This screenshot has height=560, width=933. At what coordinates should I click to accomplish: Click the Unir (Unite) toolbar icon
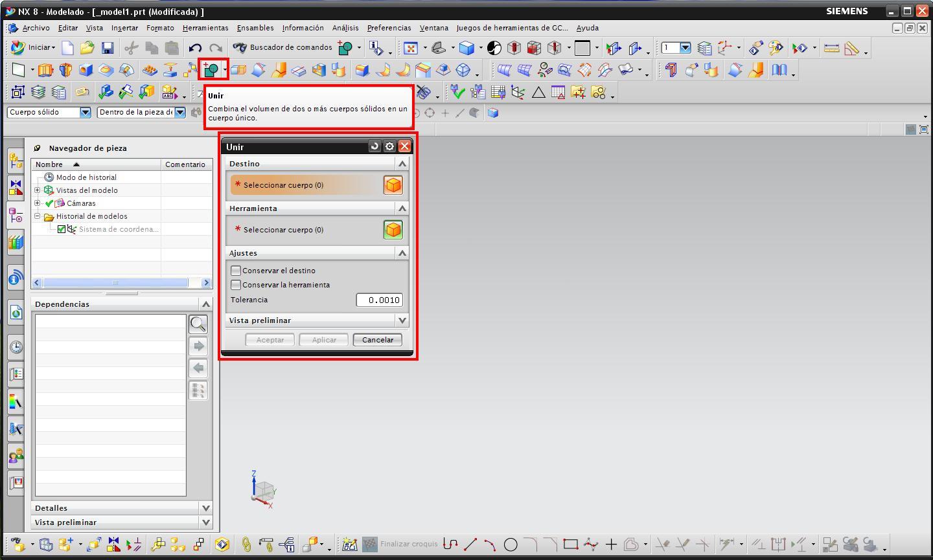(211, 69)
